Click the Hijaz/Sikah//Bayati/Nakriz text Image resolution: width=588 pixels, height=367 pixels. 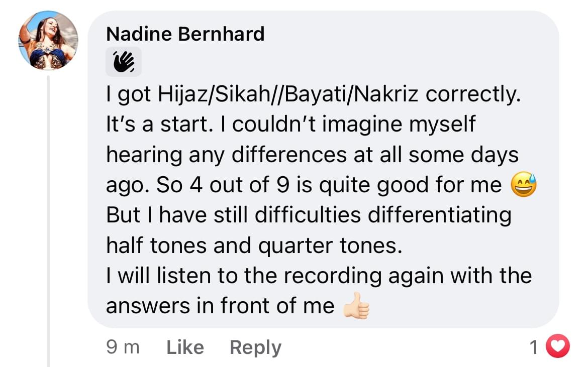288,94
